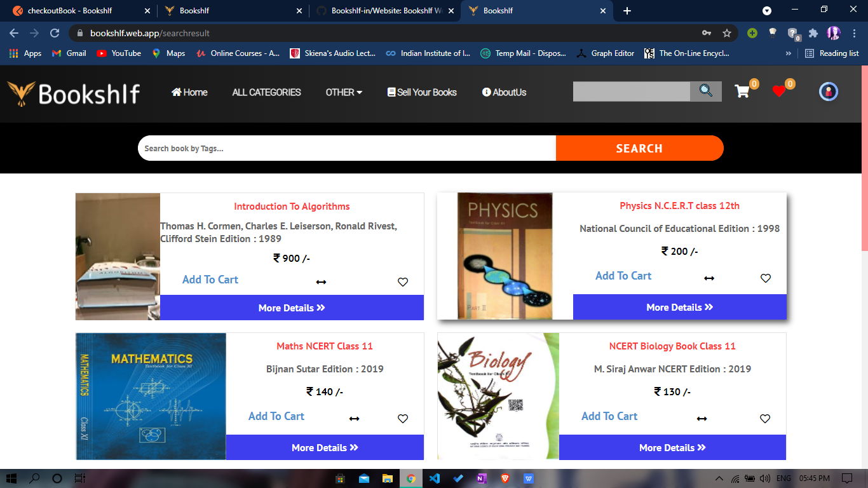
Task: Open saved password key icon
Action: 707,33
